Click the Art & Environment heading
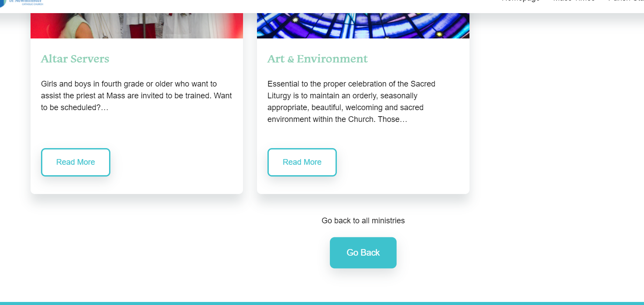 pos(317,59)
